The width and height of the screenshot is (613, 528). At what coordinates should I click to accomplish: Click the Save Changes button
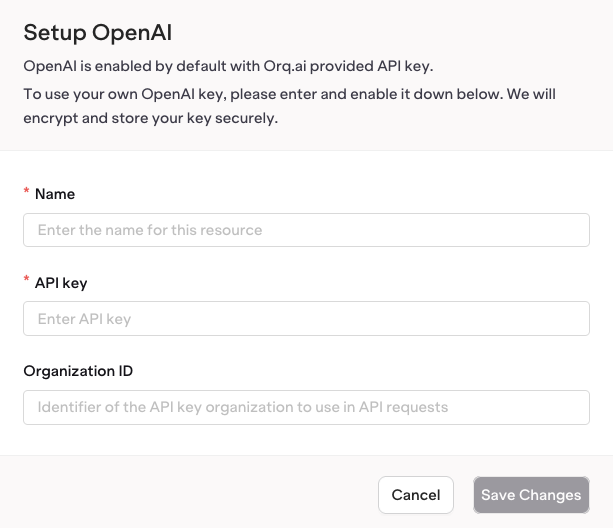click(x=531, y=495)
